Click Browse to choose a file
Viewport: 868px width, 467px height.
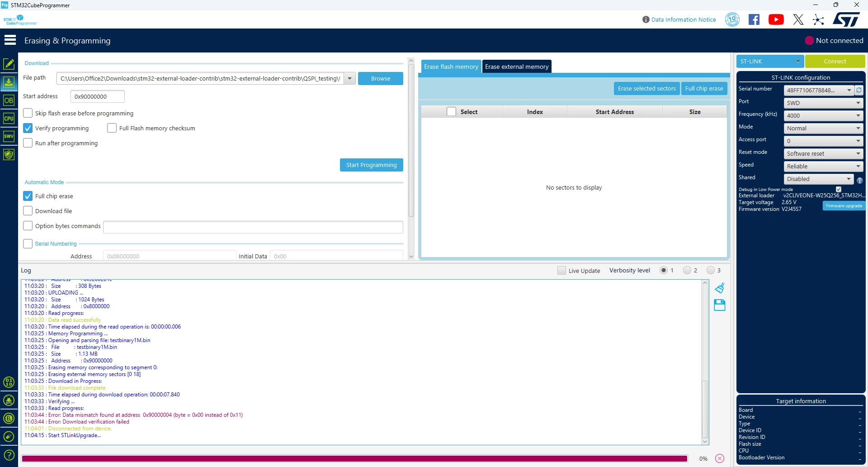click(381, 78)
